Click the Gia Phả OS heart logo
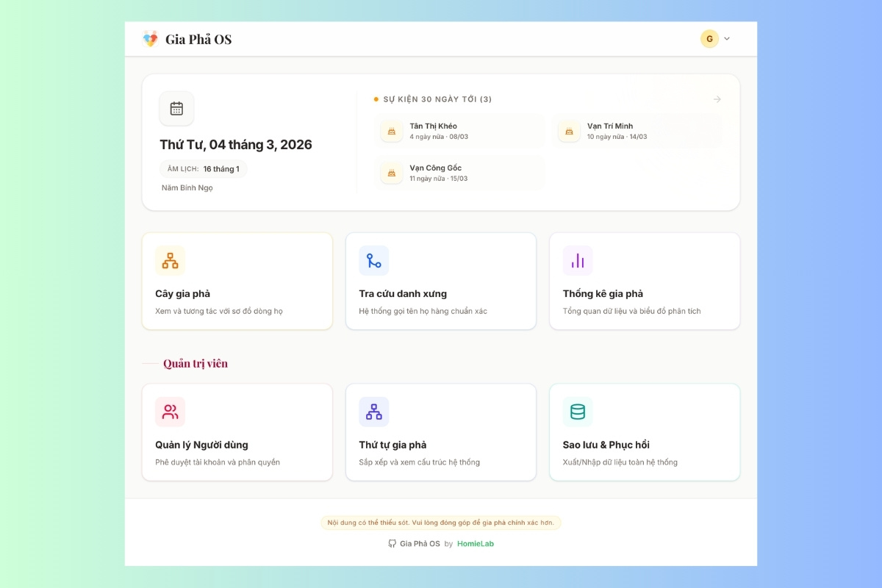 click(x=150, y=39)
